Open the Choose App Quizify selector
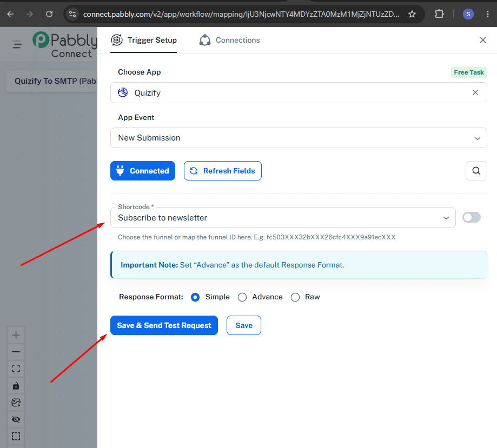 pyautogui.click(x=299, y=93)
